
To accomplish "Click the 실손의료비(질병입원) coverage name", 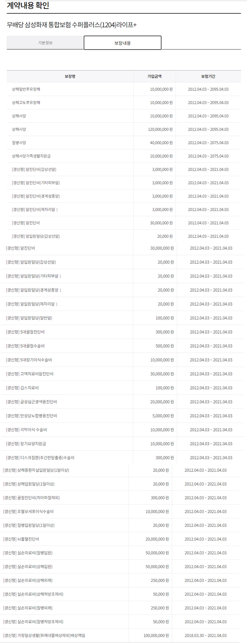I will (28, 553).
